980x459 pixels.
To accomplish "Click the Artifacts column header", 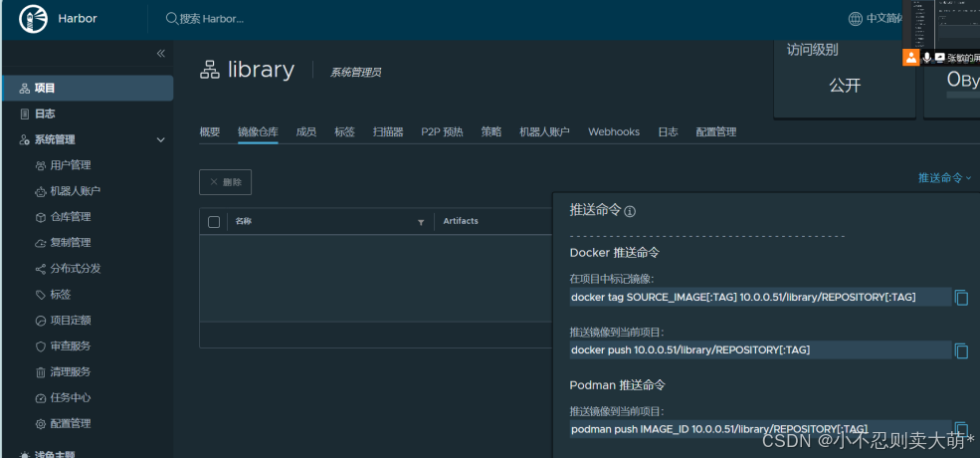I will pyautogui.click(x=461, y=221).
